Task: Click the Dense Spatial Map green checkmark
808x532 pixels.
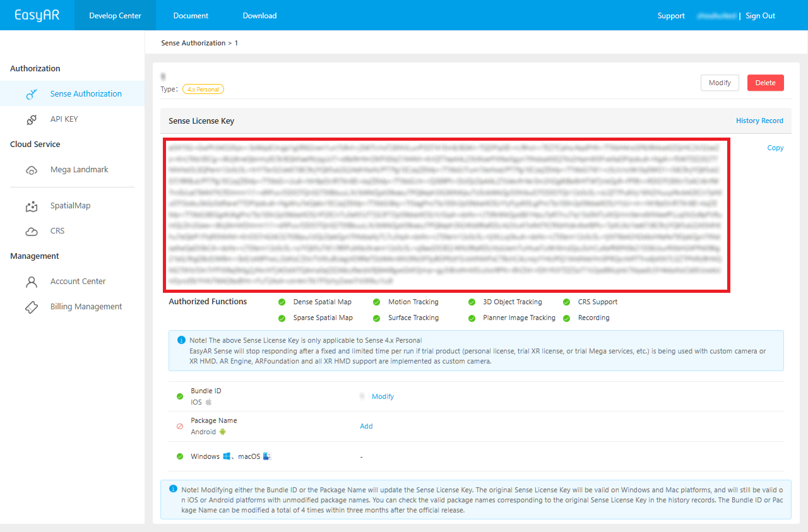Action: tap(282, 302)
